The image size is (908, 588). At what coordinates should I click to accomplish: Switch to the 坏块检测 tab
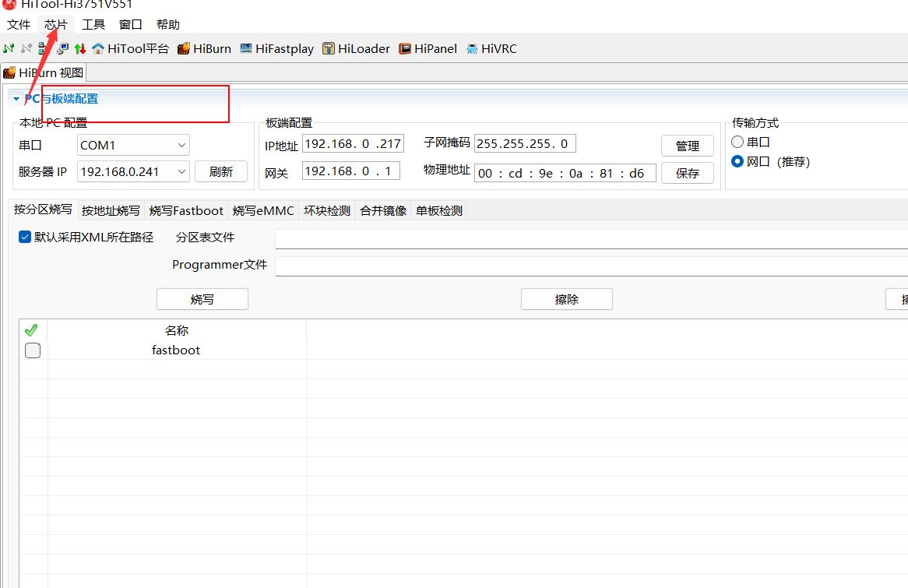point(327,210)
